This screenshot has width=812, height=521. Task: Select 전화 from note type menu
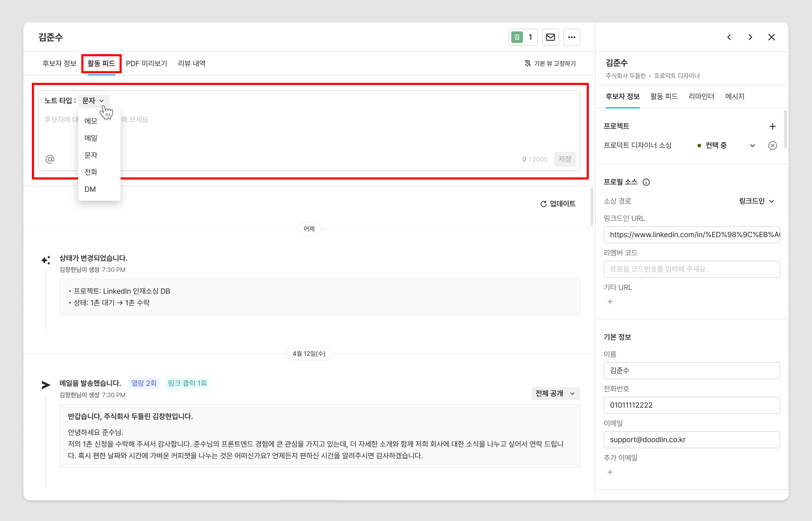(91, 172)
